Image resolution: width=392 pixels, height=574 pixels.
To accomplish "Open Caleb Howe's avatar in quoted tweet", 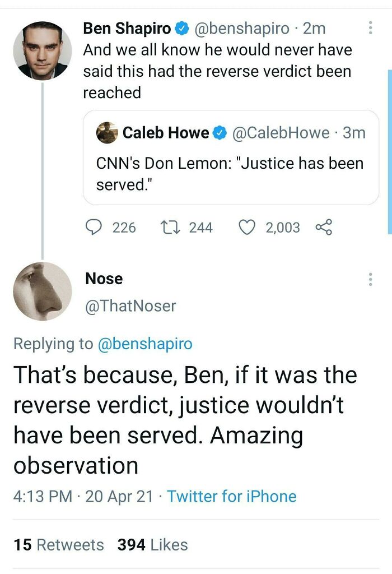I will [x=108, y=133].
